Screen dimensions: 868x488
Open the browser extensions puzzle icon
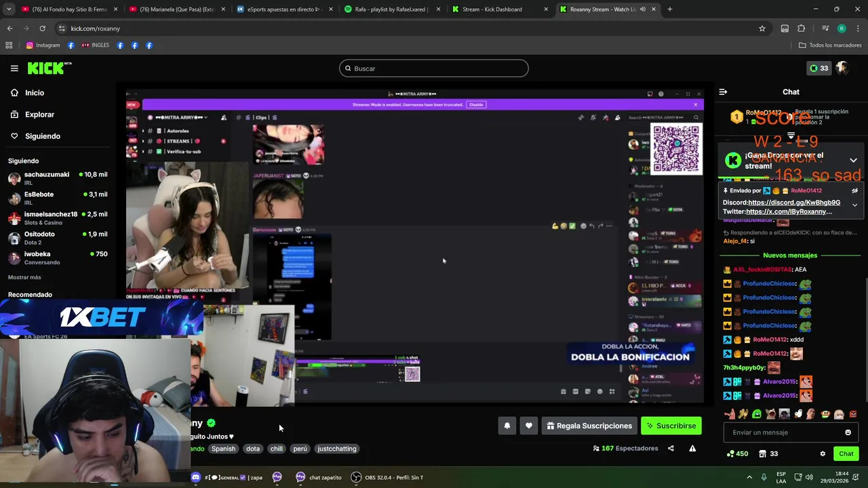pyautogui.click(x=802, y=28)
